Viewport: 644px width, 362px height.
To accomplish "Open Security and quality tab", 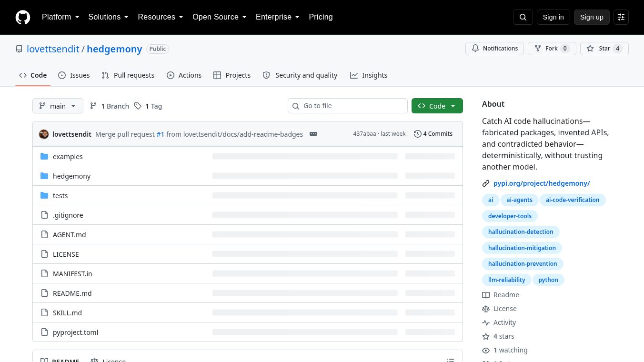I will [x=300, y=75].
